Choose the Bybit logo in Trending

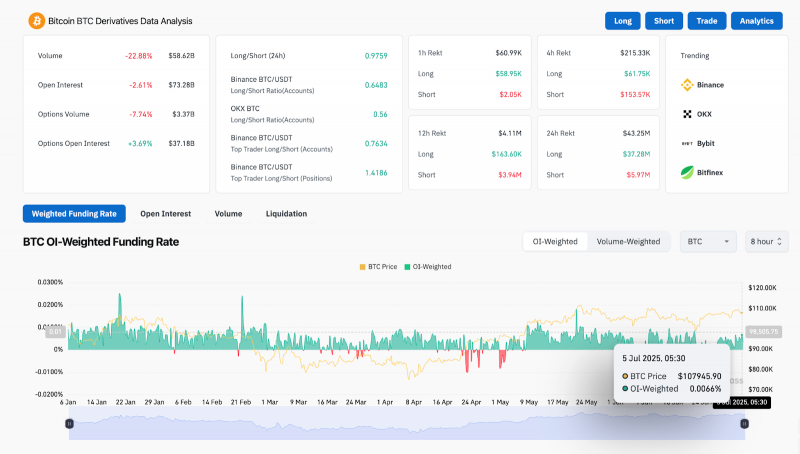[687, 143]
